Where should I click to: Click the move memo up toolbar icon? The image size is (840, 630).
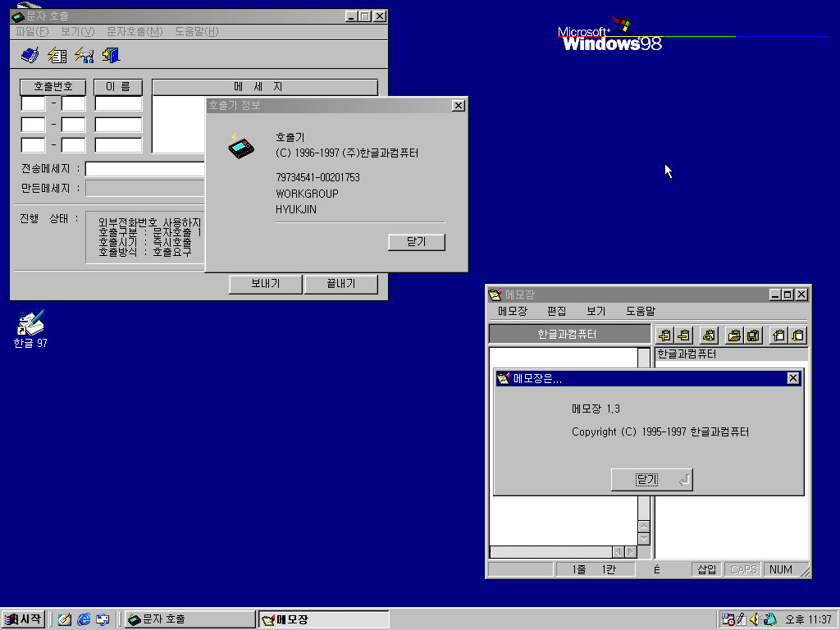779,336
